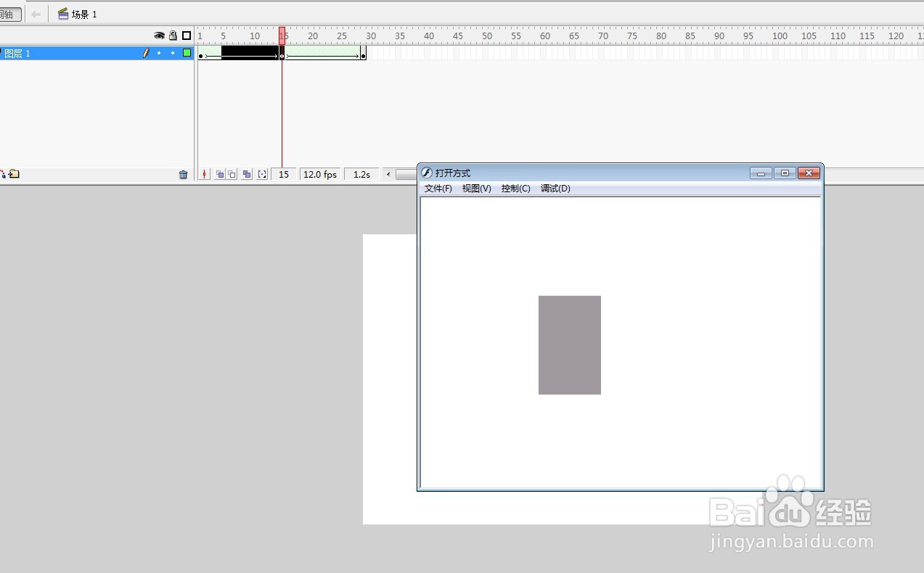The height and width of the screenshot is (573, 924).
Task: Click the back arrow in edit bar
Action: click(x=36, y=14)
